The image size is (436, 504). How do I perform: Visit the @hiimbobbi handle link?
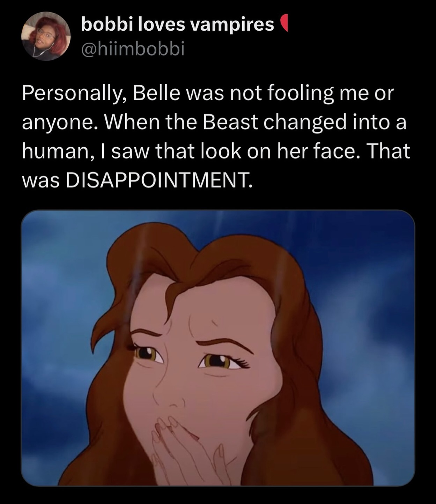132,49
